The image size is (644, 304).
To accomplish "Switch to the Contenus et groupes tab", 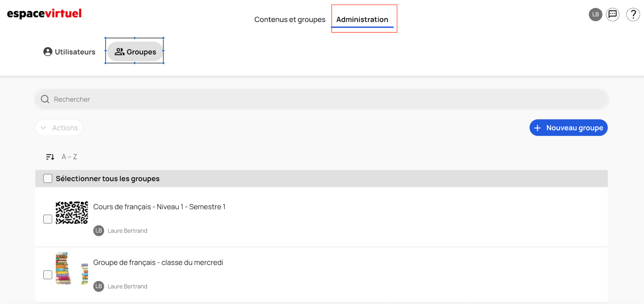I will (x=290, y=19).
